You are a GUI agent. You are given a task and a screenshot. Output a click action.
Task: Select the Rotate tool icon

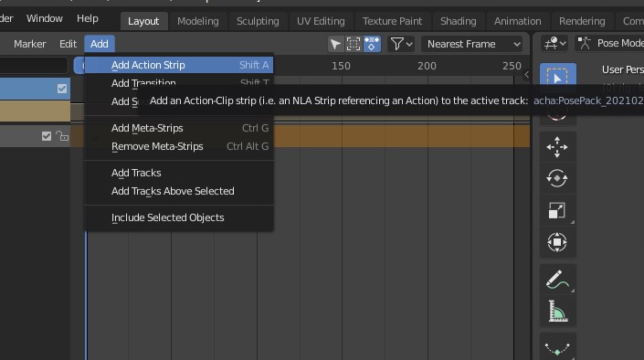coord(557,178)
